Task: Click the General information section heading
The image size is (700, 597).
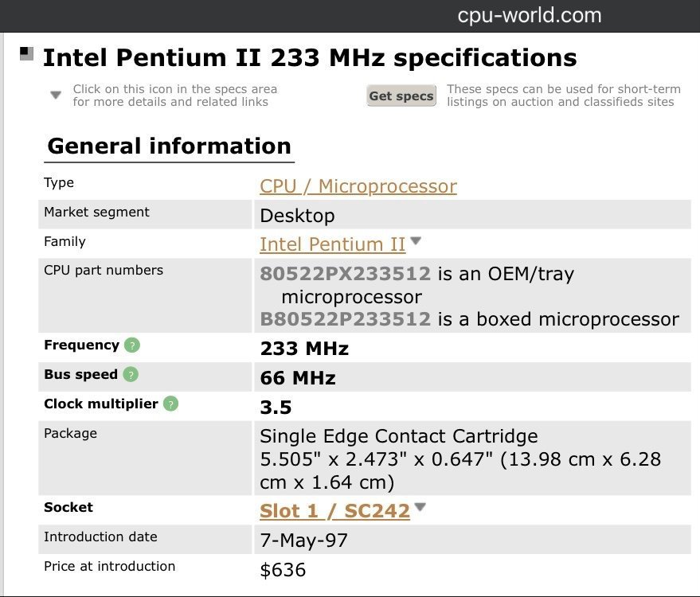Action: 169,146
